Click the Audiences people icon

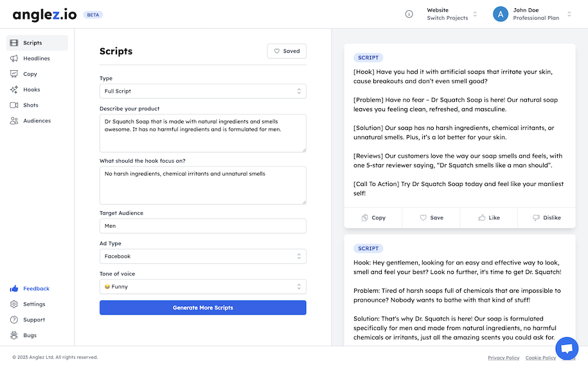point(14,120)
